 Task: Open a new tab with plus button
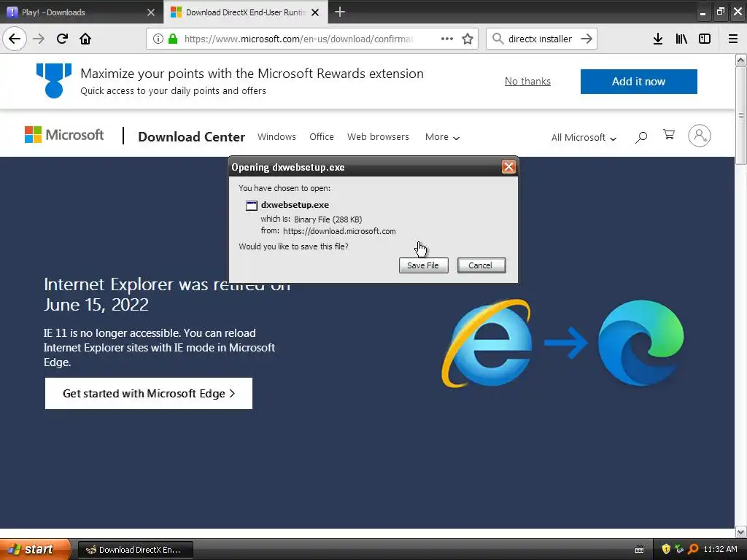click(x=340, y=12)
